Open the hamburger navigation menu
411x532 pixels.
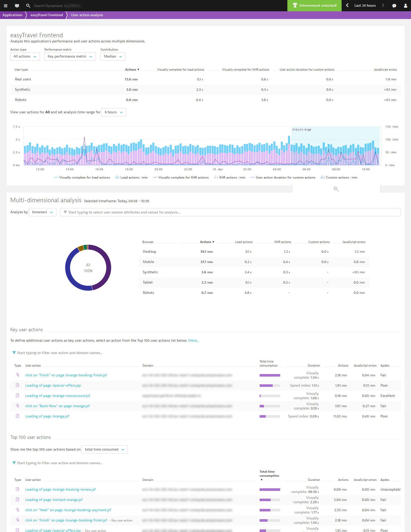(x=6, y=6)
